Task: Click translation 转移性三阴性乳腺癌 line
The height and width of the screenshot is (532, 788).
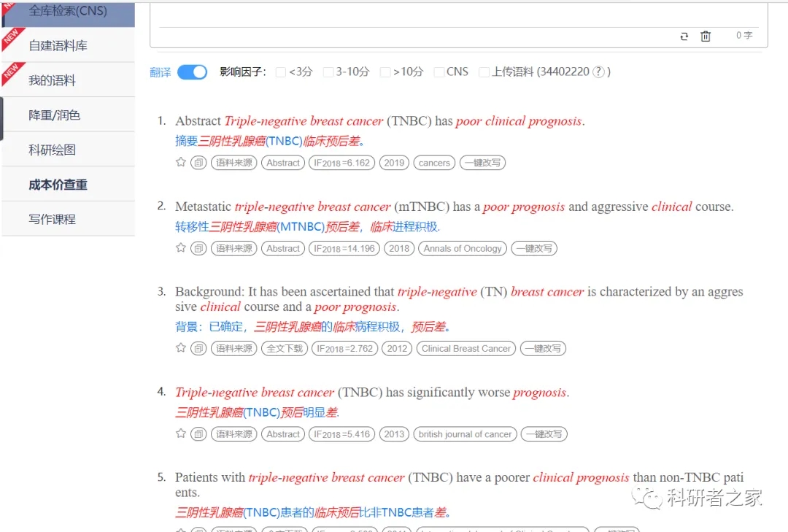Action: (x=308, y=227)
